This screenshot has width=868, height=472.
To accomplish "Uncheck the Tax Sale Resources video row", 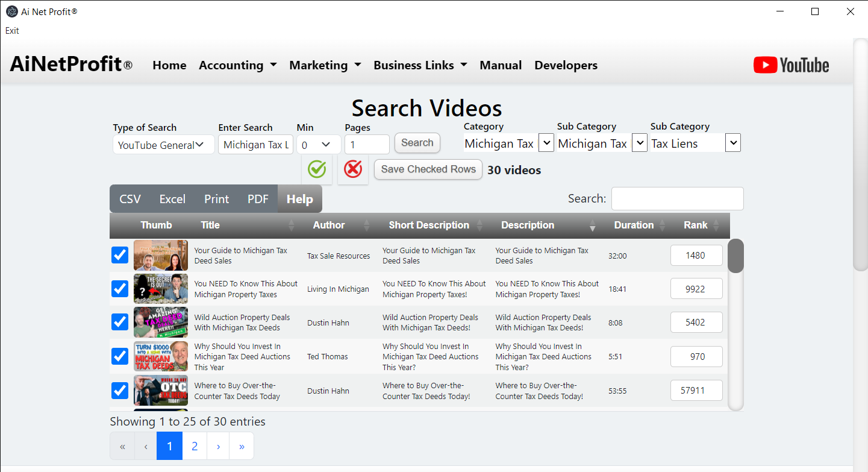I will coord(120,255).
